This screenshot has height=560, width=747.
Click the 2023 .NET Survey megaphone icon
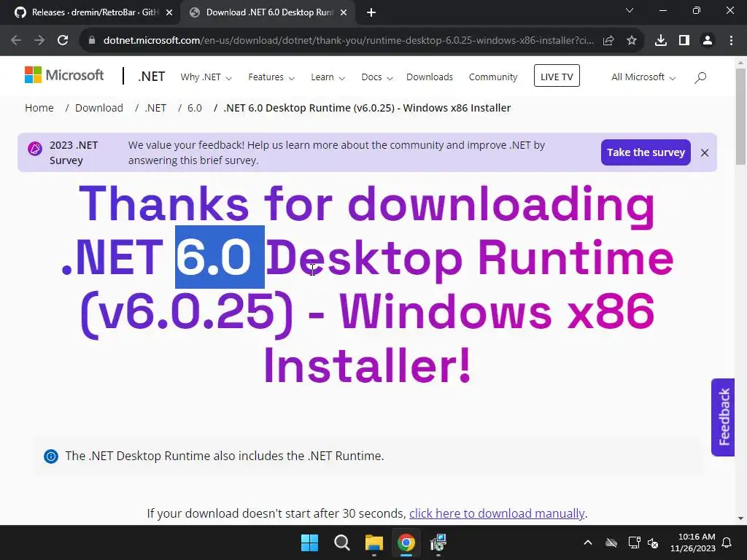click(35, 149)
